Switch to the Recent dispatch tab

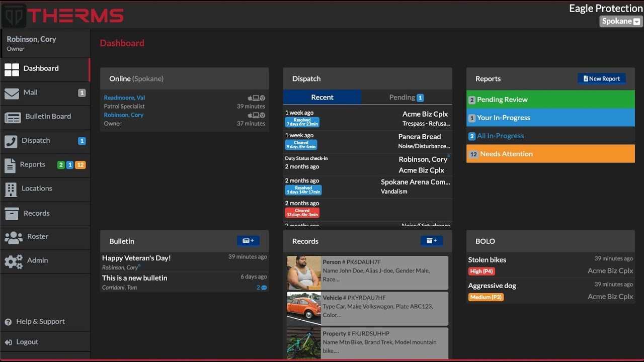pos(322,98)
